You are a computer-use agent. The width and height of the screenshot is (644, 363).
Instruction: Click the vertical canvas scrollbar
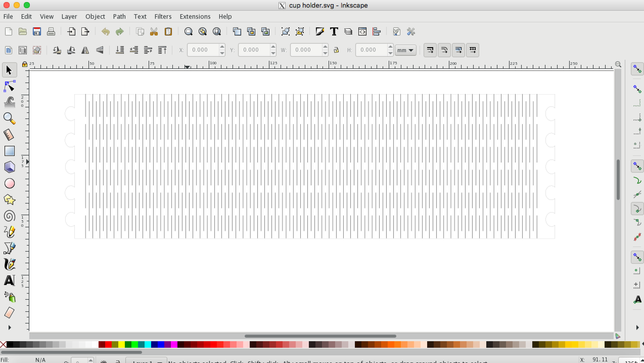tap(618, 179)
